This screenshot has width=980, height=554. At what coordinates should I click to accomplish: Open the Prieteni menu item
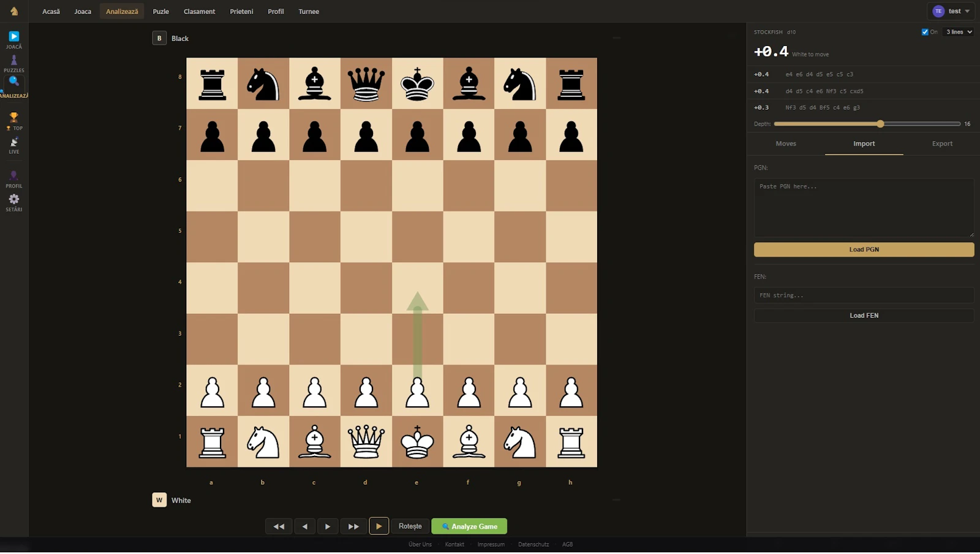click(x=241, y=12)
